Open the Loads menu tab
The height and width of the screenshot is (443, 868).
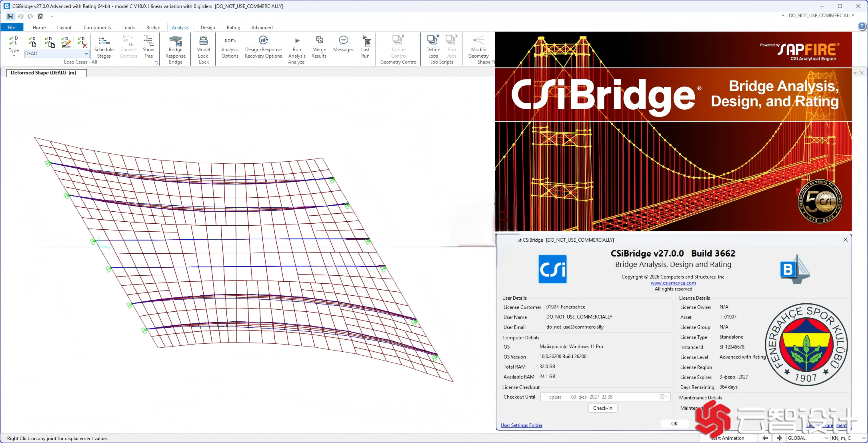(128, 27)
